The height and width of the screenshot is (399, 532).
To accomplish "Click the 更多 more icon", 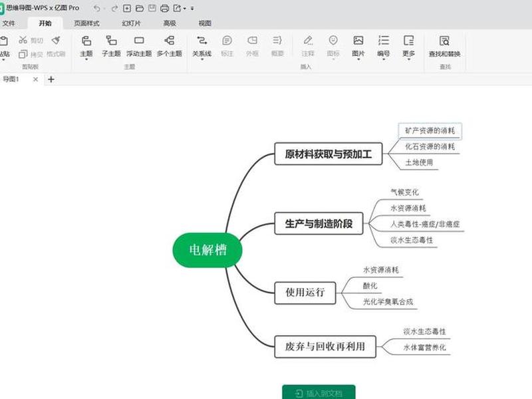I will [x=408, y=41].
